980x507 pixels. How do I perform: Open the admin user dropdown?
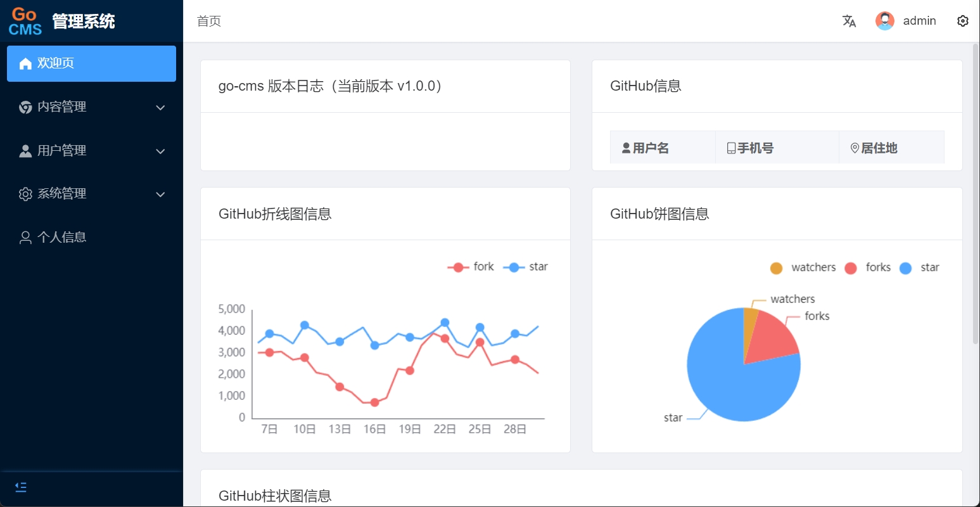tap(906, 21)
